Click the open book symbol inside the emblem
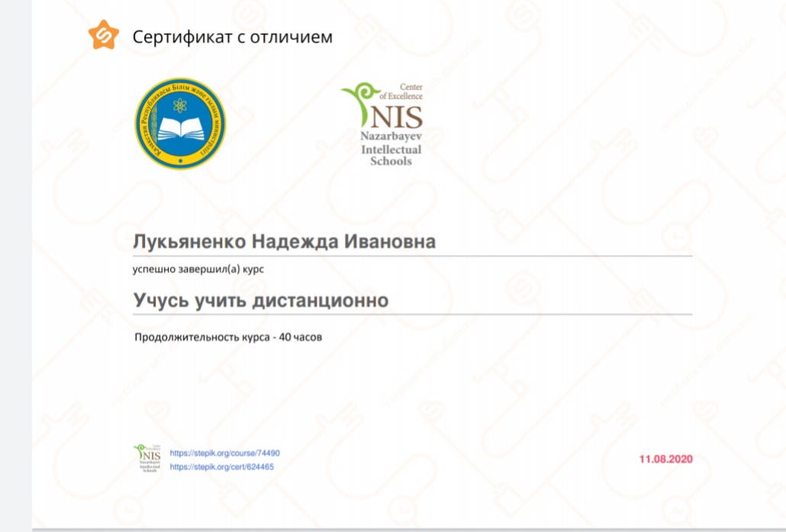786x532 pixels. click(180, 129)
